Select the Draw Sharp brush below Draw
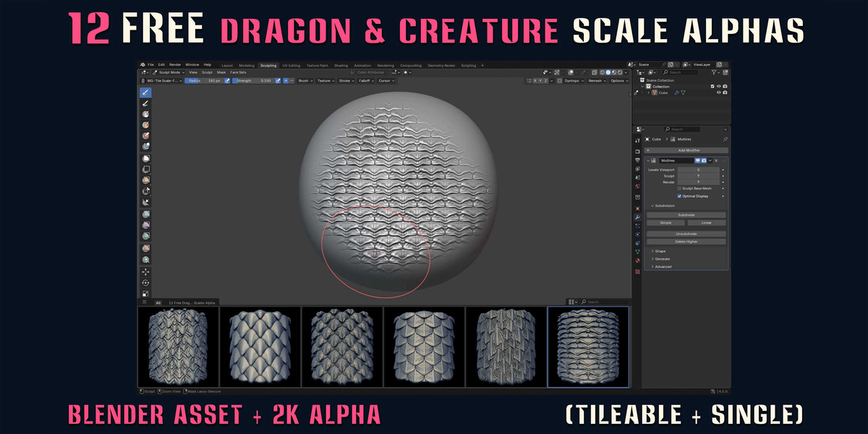Image resolution: width=868 pixels, height=434 pixels. click(x=145, y=103)
